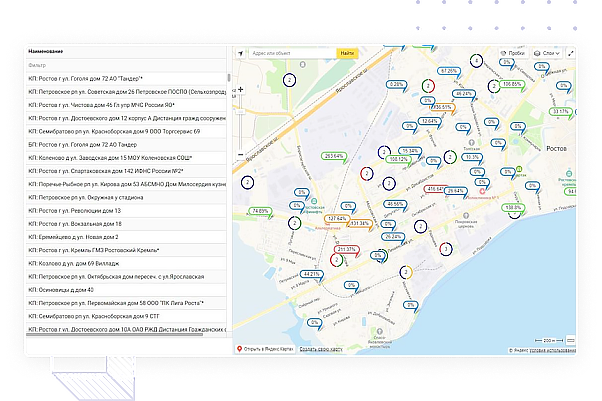Open fullscreen map with expand icon
Image resolution: width=602 pixels, height=401 pixels.
pyautogui.click(x=571, y=53)
